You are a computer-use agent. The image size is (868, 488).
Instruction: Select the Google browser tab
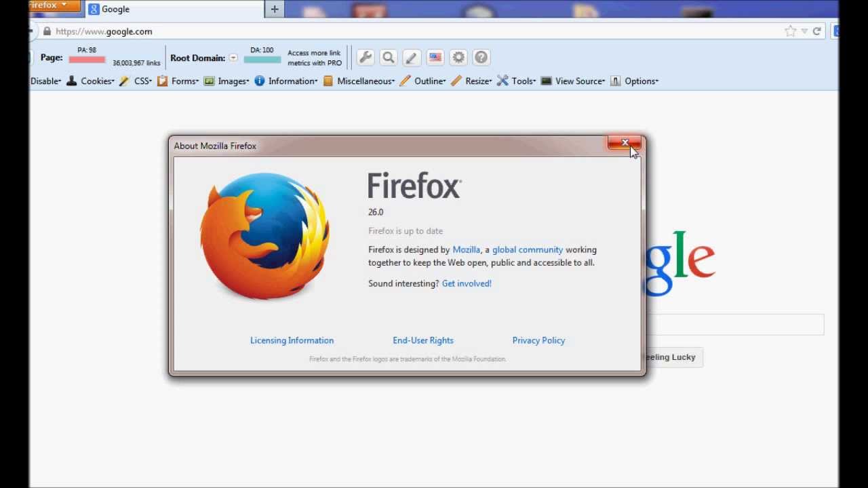coord(175,9)
